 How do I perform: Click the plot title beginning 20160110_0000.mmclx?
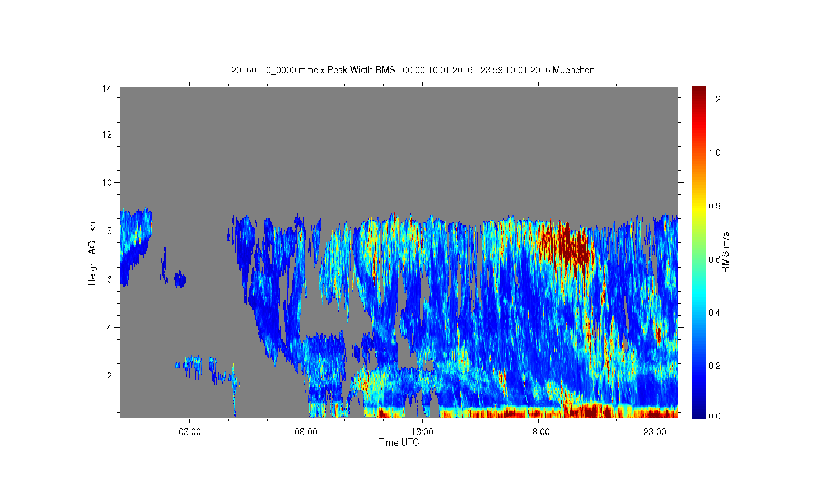click(413, 70)
